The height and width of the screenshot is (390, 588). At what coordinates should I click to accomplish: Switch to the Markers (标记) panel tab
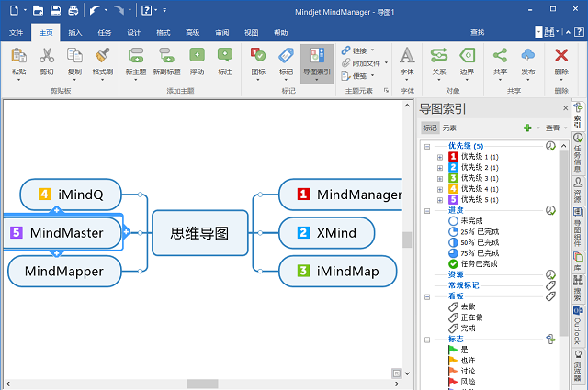coord(430,128)
